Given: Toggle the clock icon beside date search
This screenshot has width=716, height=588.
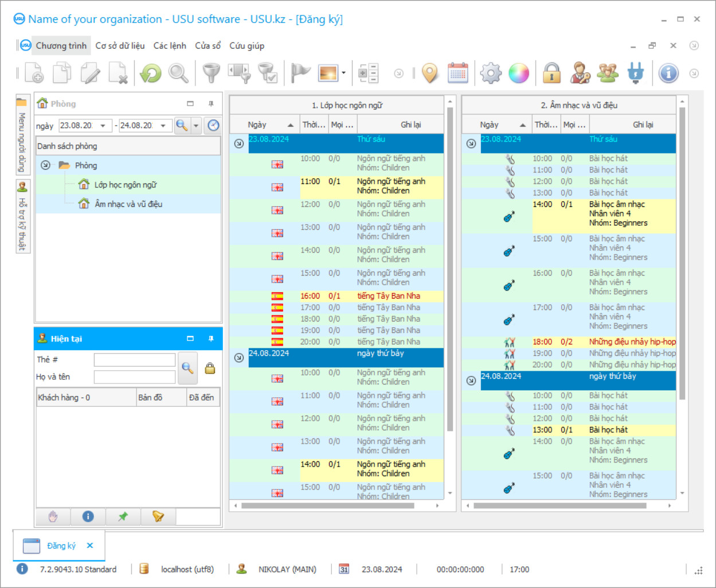Looking at the screenshot, I should (213, 126).
